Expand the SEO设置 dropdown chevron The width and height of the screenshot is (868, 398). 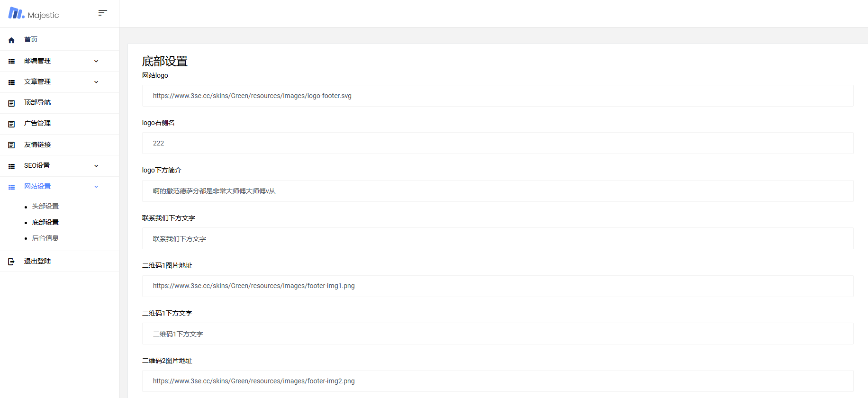tap(96, 166)
